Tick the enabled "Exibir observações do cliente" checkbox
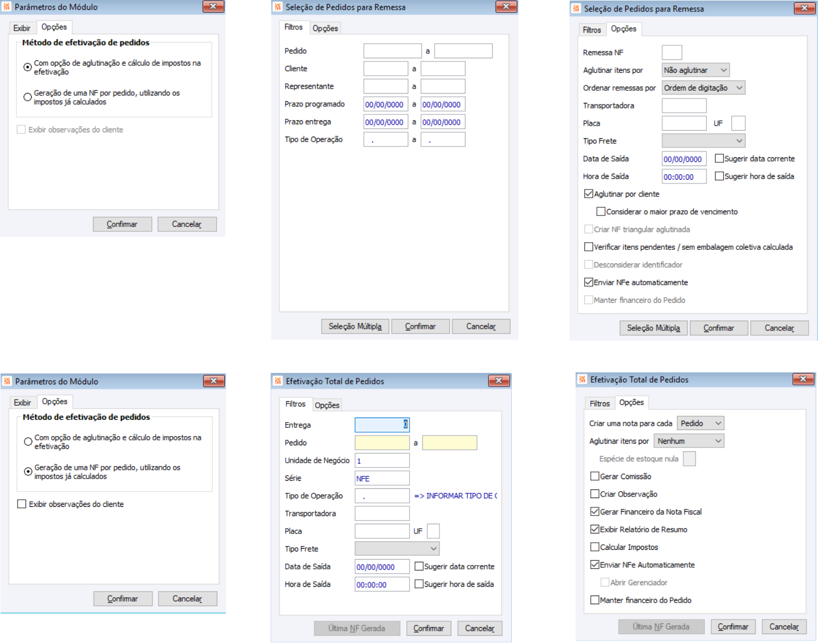The image size is (819, 644). click(22, 504)
